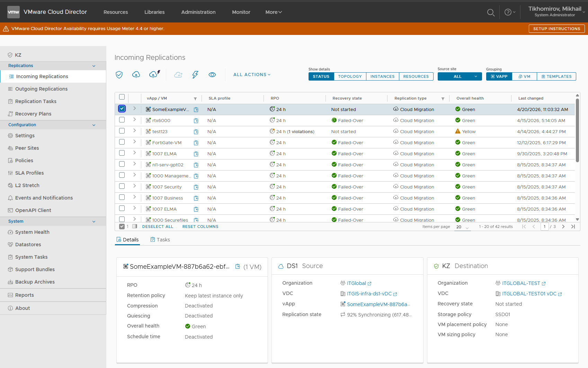Open the Administration menu
588x368 pixels.
click(x=198, y=12)
